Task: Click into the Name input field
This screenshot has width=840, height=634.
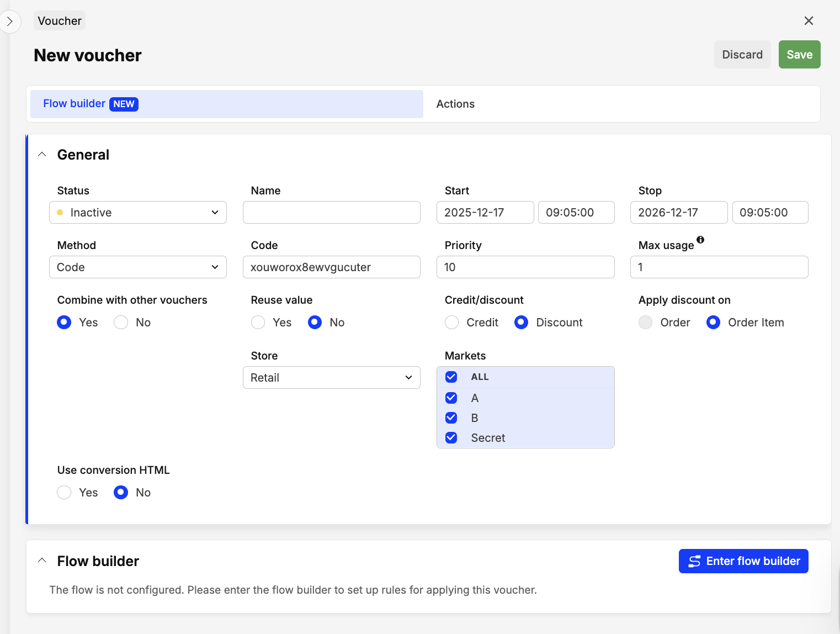Action: (331, 213)
